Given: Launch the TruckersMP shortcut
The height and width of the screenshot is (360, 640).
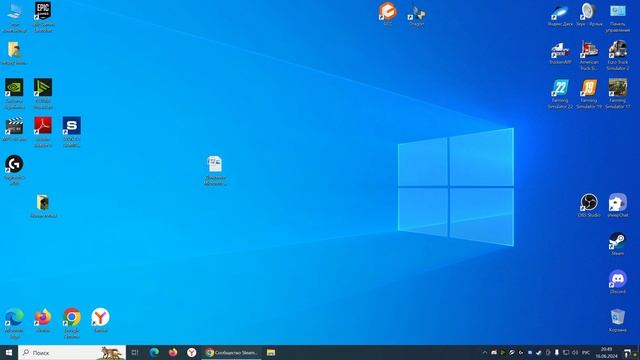Looking at the screenshot, I should tap(560, 53).
